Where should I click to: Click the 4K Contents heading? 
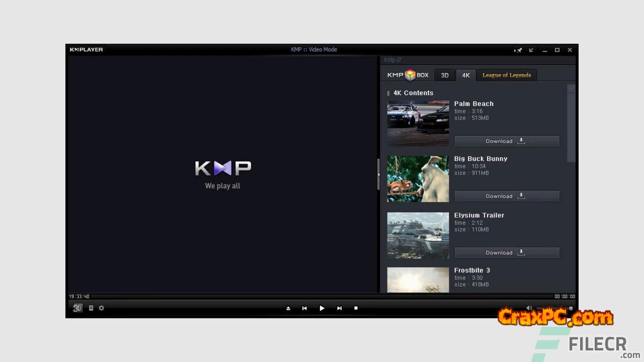pos(413,93)
